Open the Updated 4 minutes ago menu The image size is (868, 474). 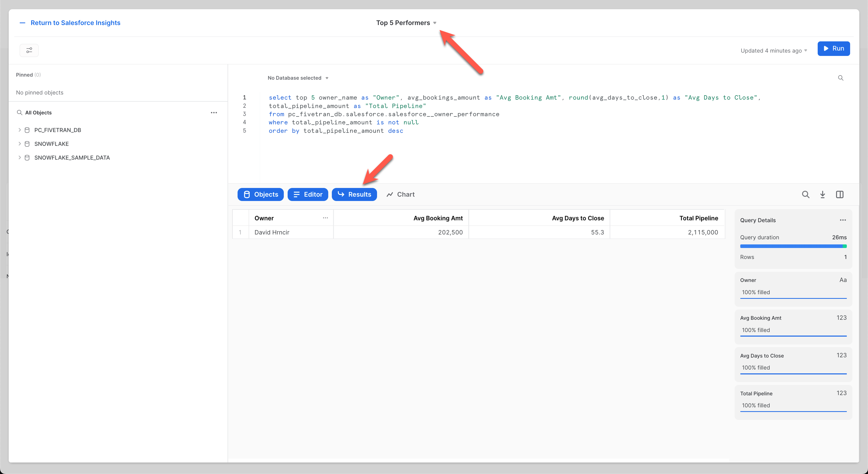pyautogui.click(x=774, y=51)
